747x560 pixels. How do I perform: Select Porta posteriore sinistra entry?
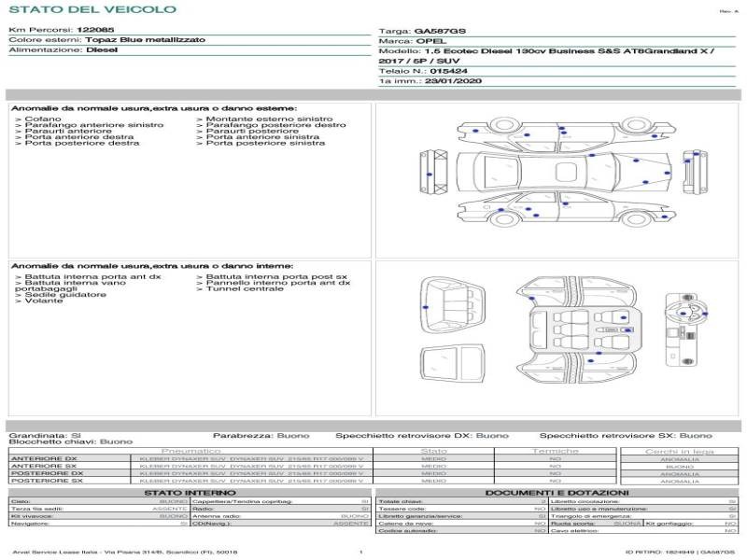[261, 143]
